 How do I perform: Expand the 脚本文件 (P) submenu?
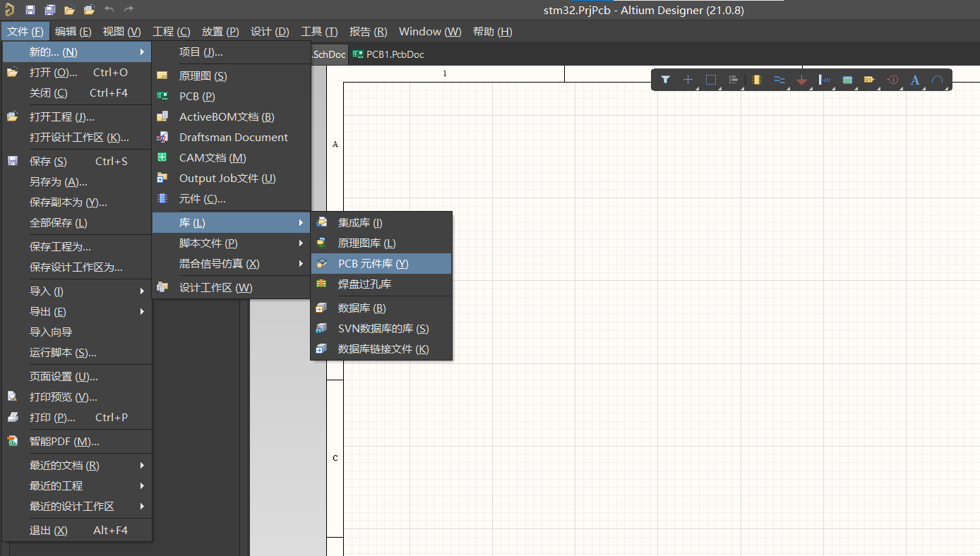(x=232, y=243)
